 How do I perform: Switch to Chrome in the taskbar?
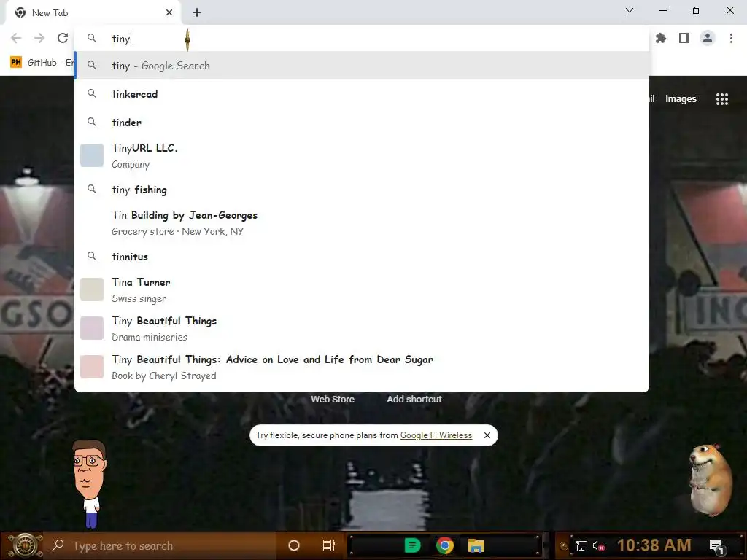444,545
